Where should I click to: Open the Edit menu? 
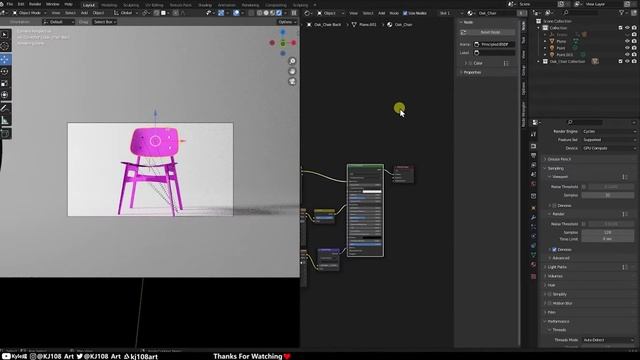pos(21,4)
